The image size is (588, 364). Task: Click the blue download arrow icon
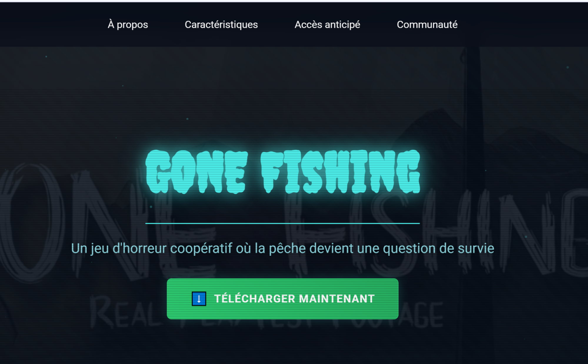point(199,299)
